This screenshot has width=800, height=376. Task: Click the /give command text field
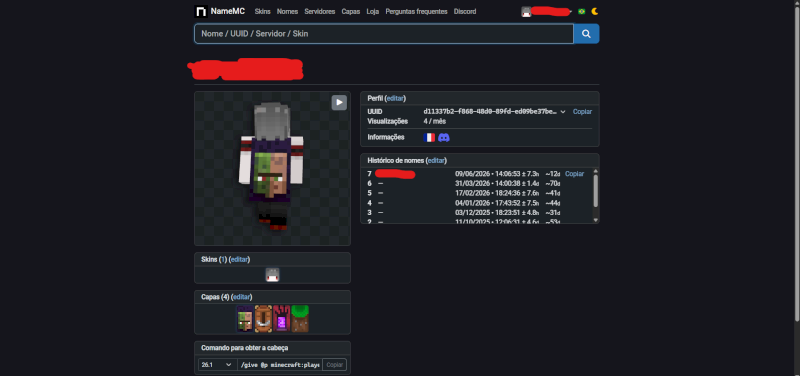[x=280, y=365]
